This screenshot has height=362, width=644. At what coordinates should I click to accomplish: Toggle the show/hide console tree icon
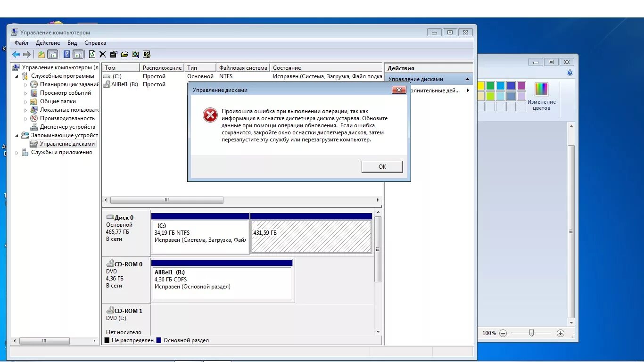pos(53,55)
